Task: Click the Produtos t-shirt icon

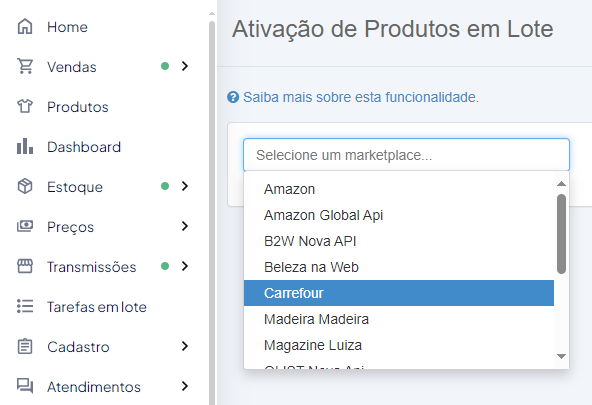Action: pyautogui.click(x=25, y=106)
